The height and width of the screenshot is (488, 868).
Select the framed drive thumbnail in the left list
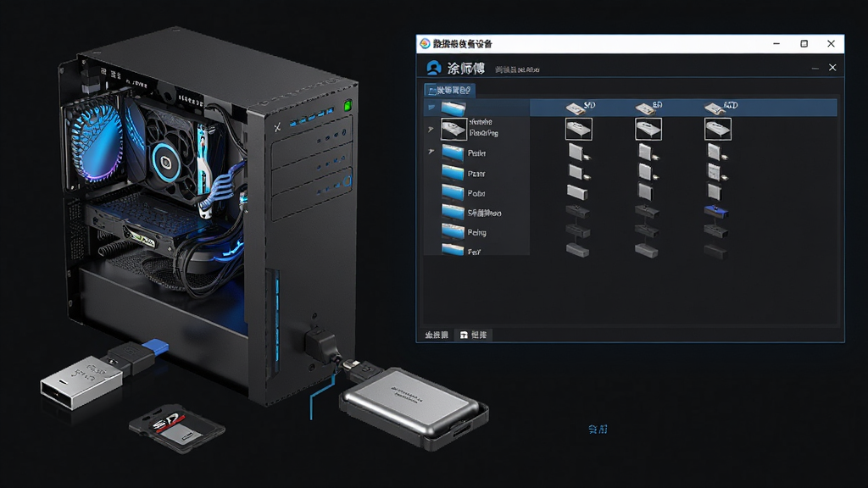[453, 129]
